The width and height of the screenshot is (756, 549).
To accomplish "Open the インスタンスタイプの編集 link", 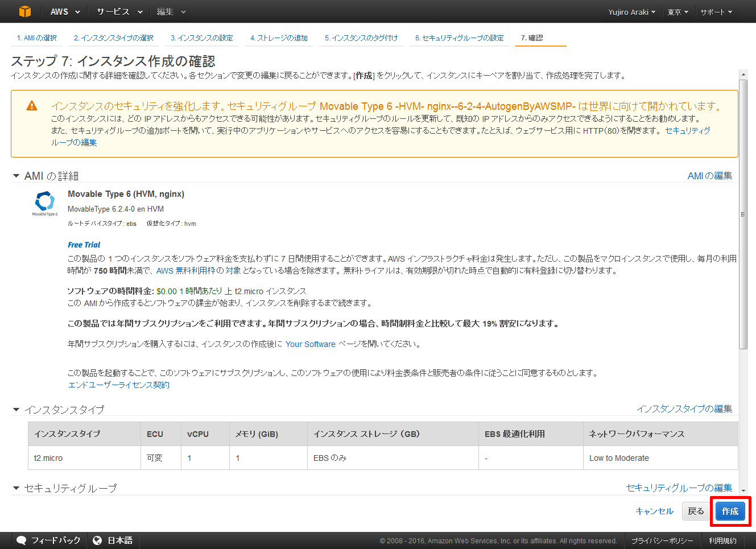I will [684, 409].
